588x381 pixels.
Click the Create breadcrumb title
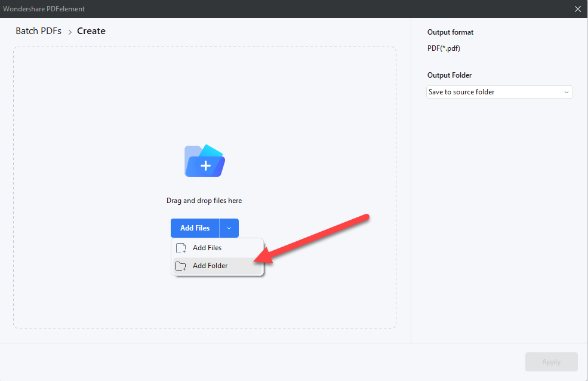[x=91, y=31]
